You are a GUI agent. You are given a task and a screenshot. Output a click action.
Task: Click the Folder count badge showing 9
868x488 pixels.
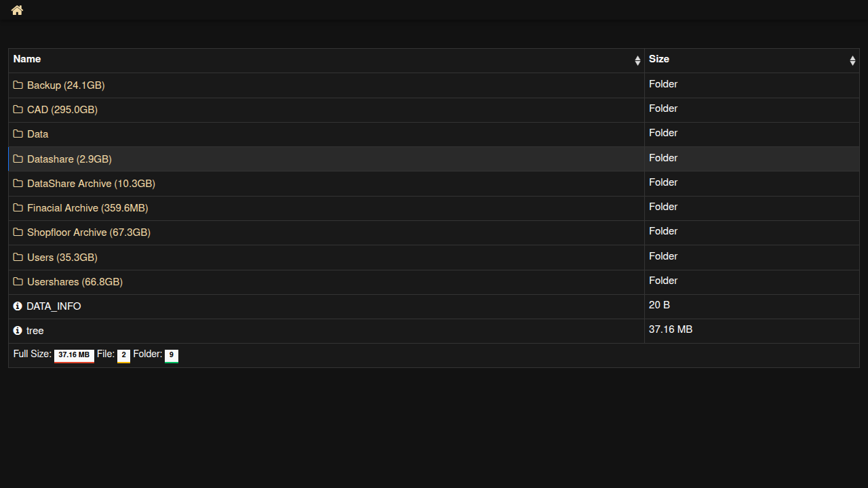click(x=172, y=355)
